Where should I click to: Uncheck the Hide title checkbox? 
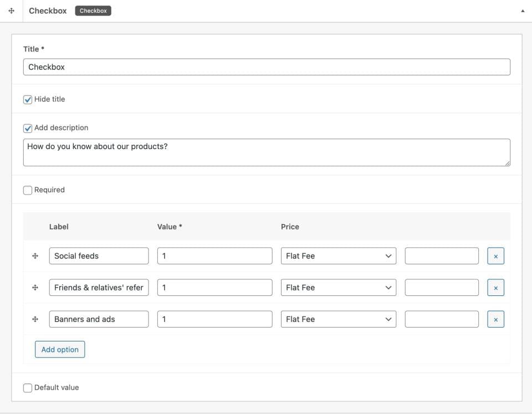[28, 99]
